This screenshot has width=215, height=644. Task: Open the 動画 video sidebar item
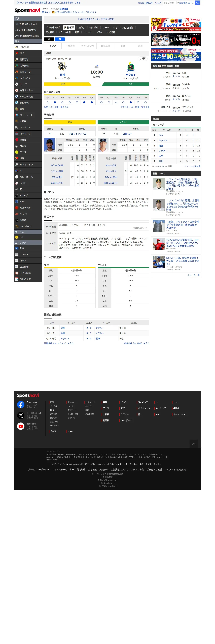(x=28, y=248)
